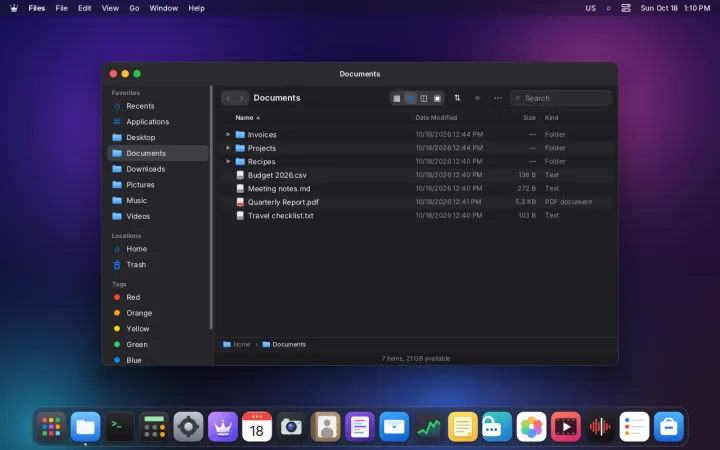Sort by Date Modified column

(436, 118)
